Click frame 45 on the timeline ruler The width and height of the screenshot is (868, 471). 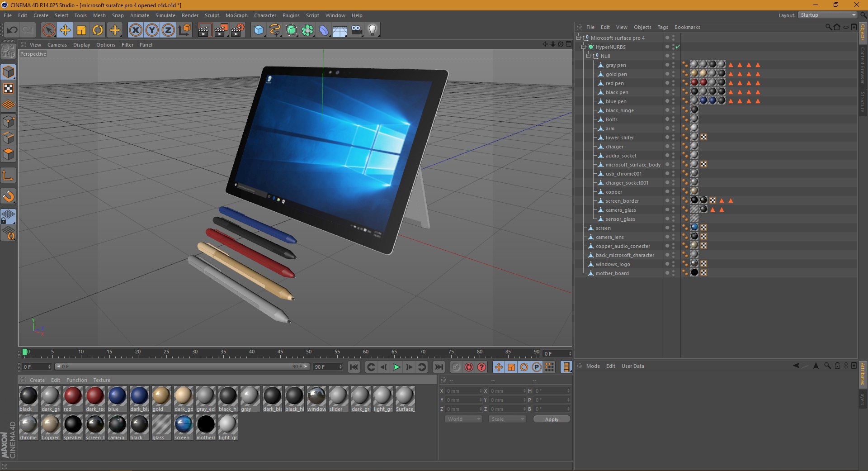tap(280, 352)
